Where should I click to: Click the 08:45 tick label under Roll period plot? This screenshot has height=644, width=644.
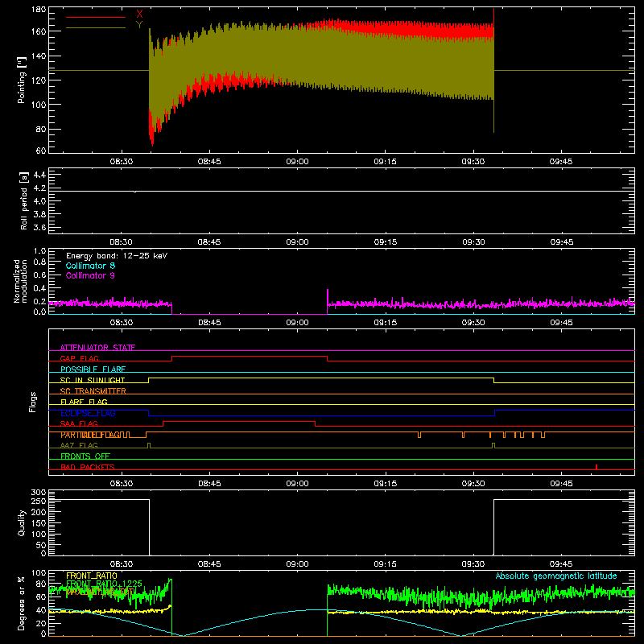[209, 242]
